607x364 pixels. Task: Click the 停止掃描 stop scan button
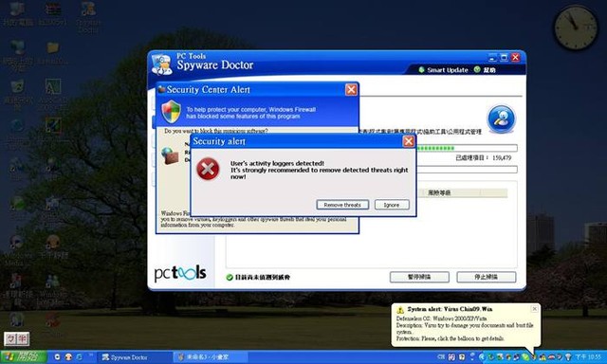pyautogui.click(x=487, y=277)
